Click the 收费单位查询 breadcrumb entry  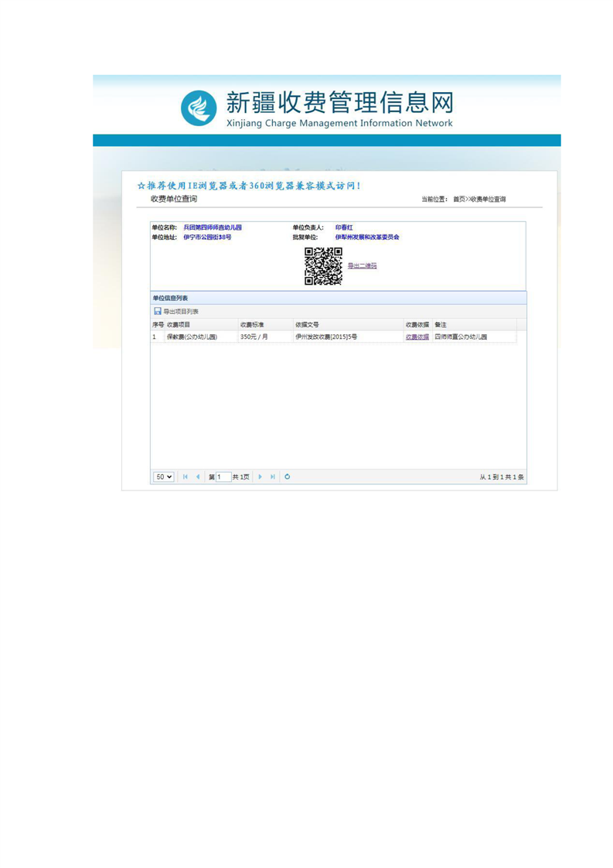tap(488, 200)
